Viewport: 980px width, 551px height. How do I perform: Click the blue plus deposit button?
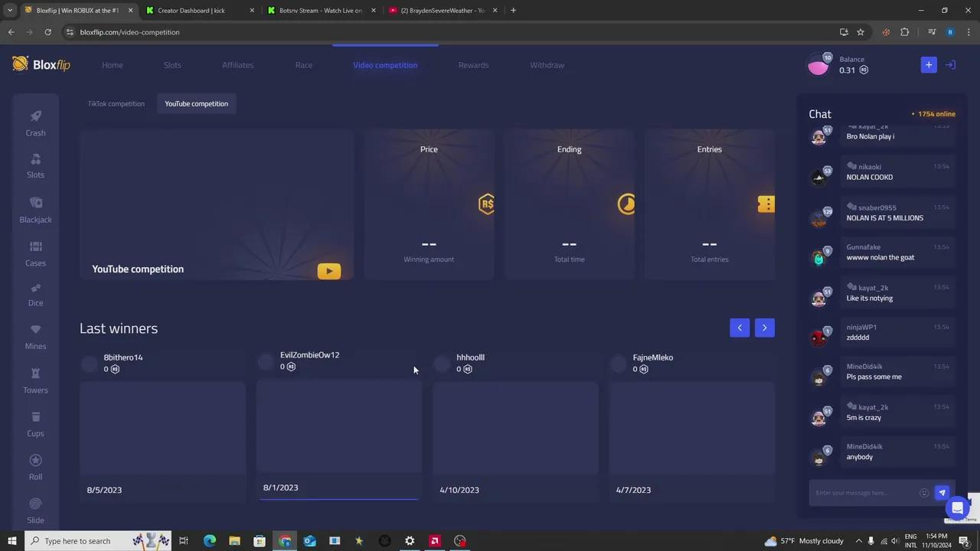tap(929, 65)
